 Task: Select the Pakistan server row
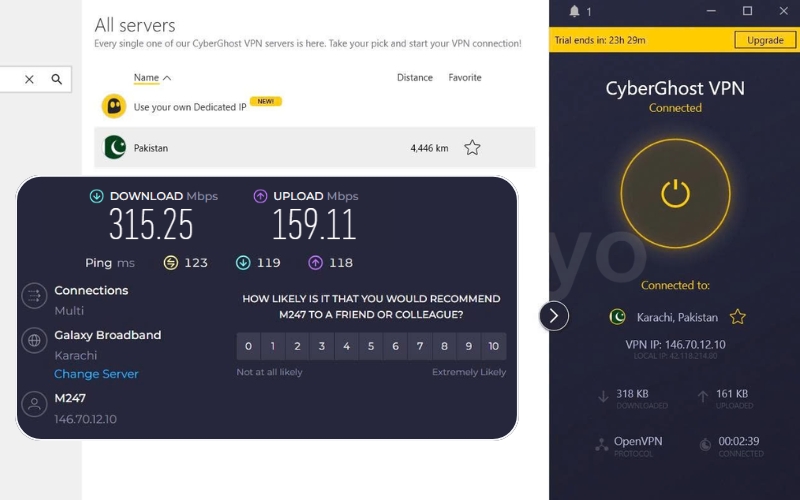point(314,147)
